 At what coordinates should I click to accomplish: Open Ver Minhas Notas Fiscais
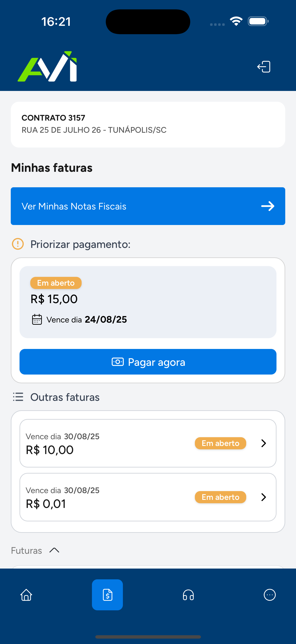(x=148, y=206)
